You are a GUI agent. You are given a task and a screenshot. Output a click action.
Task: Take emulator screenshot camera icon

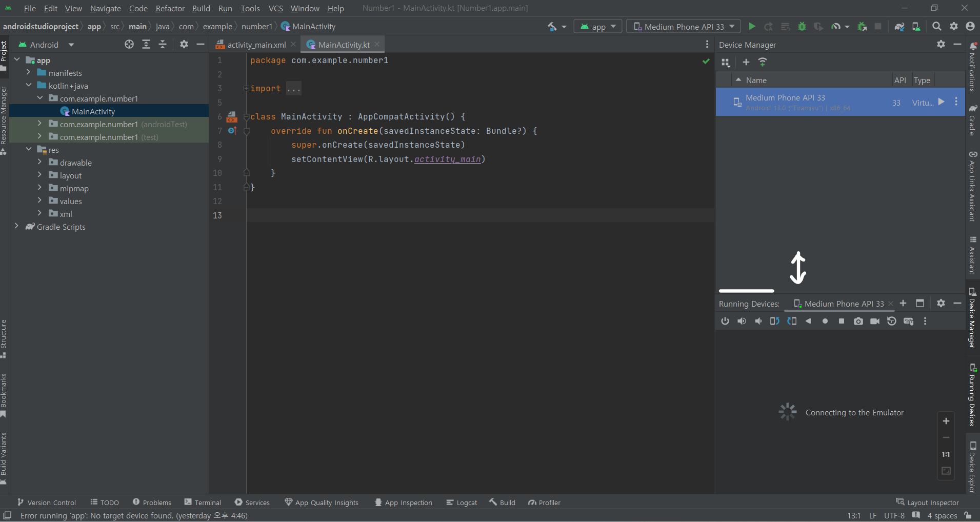click(858, 321)
